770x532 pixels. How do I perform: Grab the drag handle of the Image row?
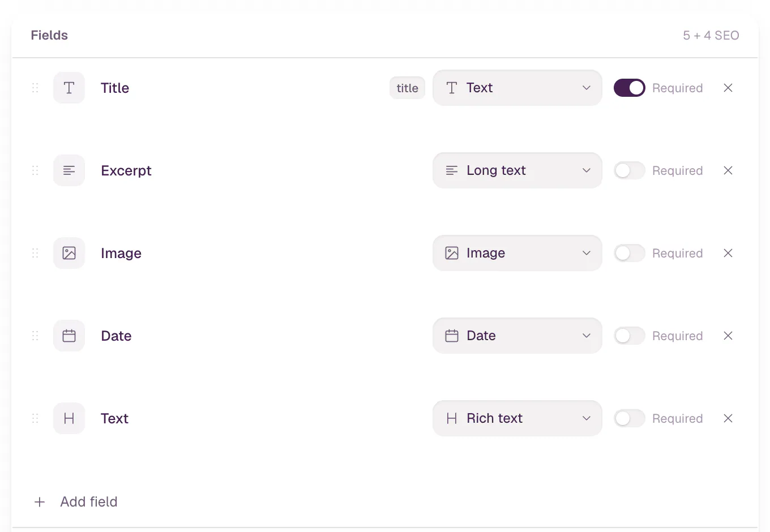pos(35,253)
